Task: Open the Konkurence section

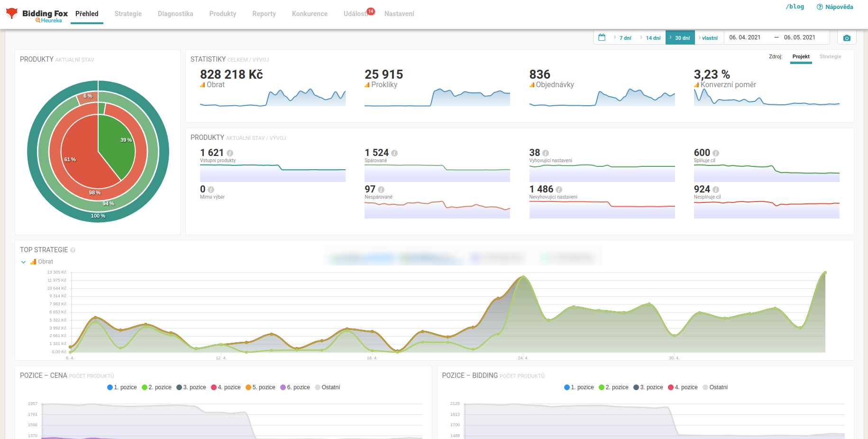Action: pos(310,14)
